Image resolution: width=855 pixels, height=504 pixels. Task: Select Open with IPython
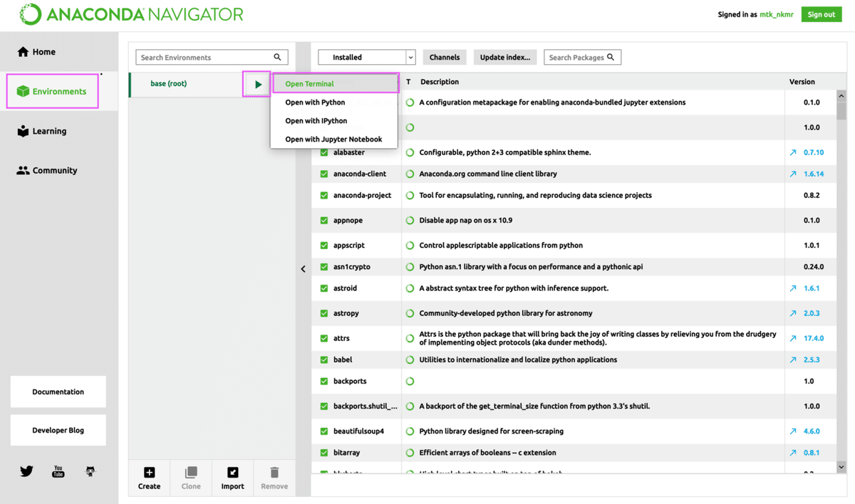[333, 121]
